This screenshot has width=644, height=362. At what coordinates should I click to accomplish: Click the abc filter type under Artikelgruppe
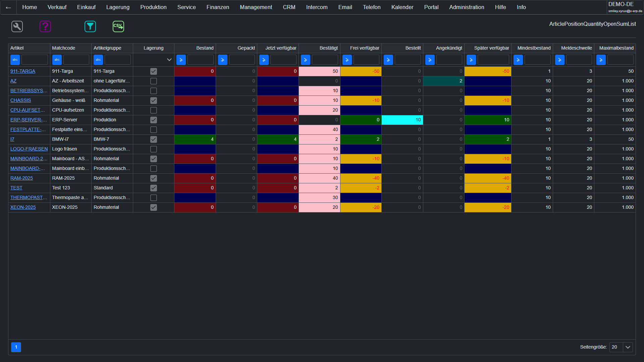click(x=98, y=60)
